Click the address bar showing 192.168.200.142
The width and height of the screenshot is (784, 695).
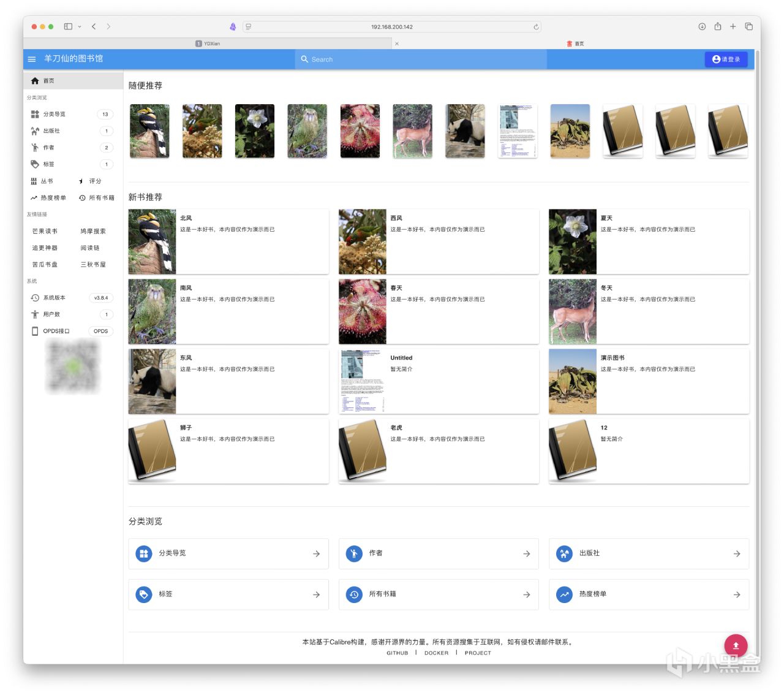pos(392,27)
